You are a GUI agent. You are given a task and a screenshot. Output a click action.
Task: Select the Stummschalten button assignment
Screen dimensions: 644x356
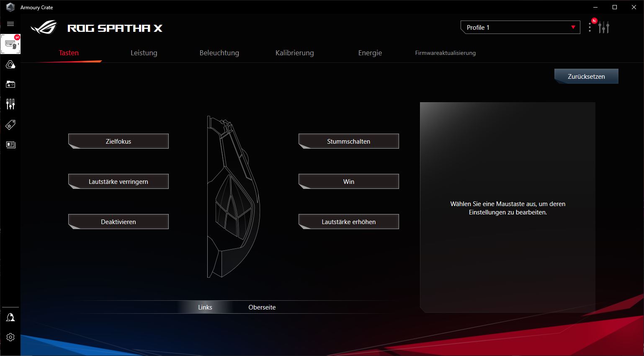click(x=349, y=141)
